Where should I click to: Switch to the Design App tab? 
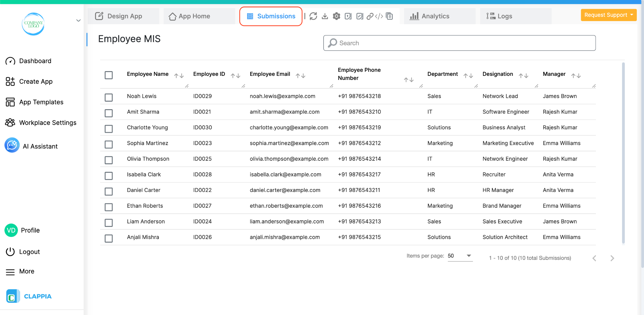123,16
